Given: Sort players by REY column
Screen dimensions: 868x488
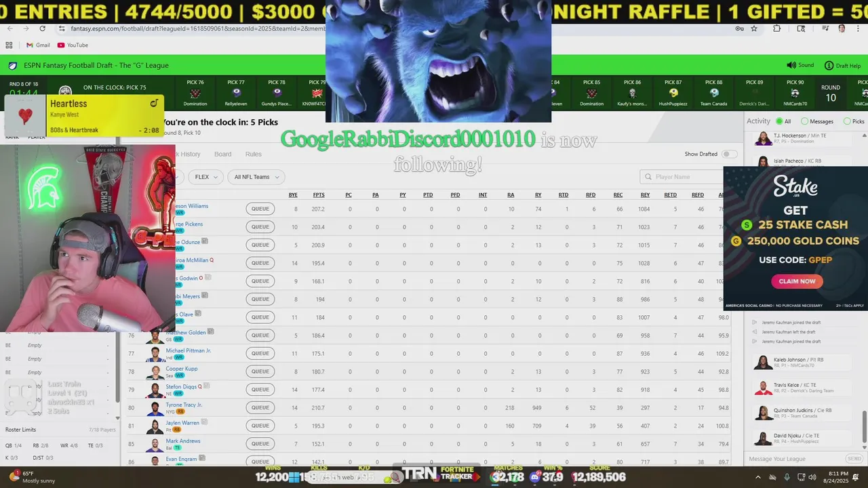Looking at the screenshot, I should 645,195.
